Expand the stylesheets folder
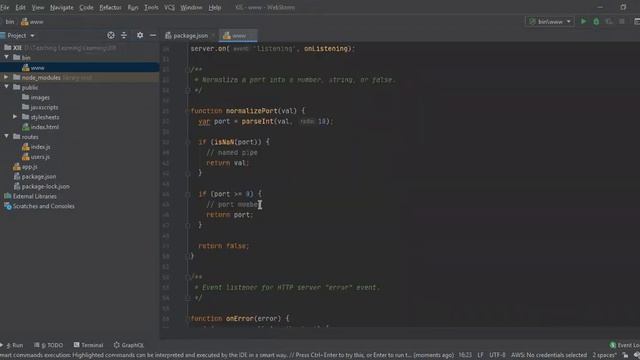Image resolution: width=640 pixels, height=360 pixels. point(15,117)
